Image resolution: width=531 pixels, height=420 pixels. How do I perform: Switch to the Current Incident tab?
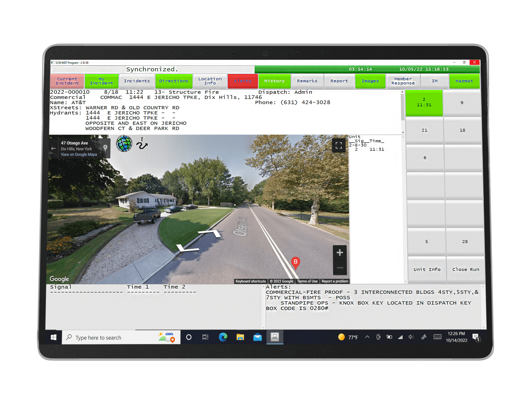point(67,81)
